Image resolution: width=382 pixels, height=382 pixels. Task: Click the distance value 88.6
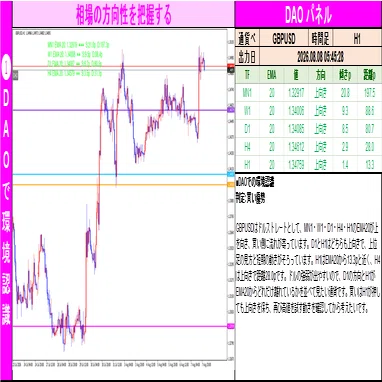point(369,111)
